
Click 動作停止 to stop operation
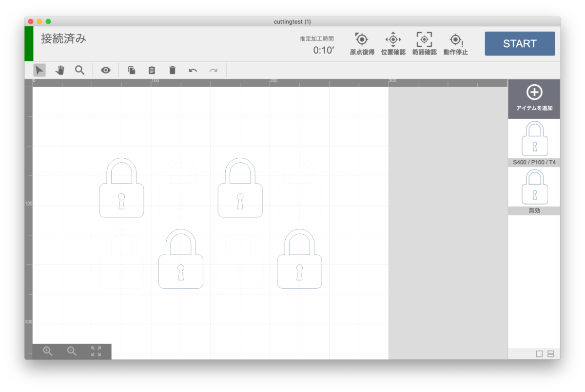[455, 44]
